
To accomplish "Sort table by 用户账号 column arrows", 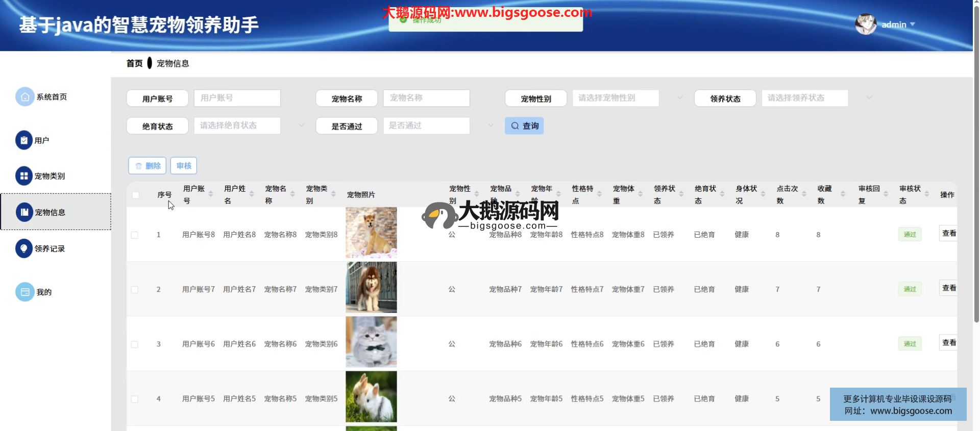I will [x=210, y=194].
